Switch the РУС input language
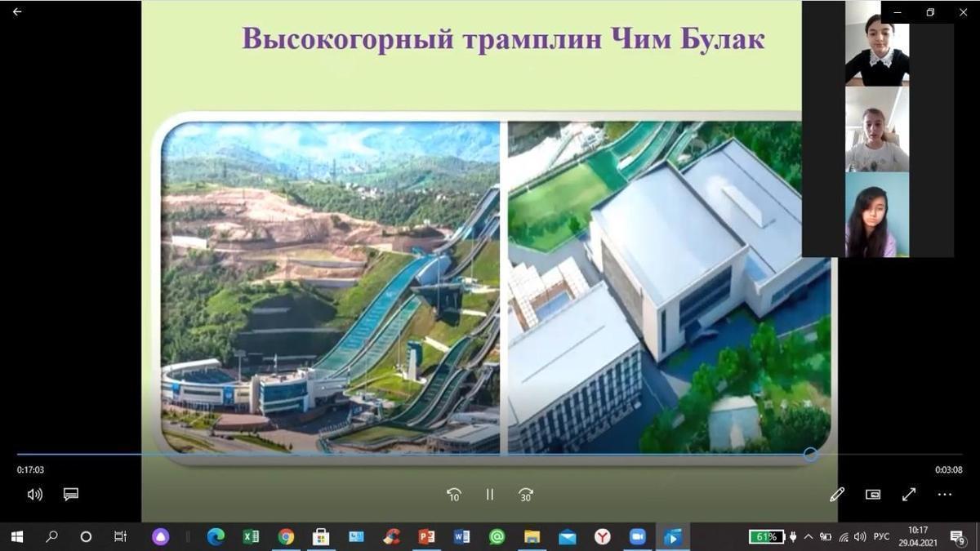Screen dimensions: 980x551 (x=881, y=537)
